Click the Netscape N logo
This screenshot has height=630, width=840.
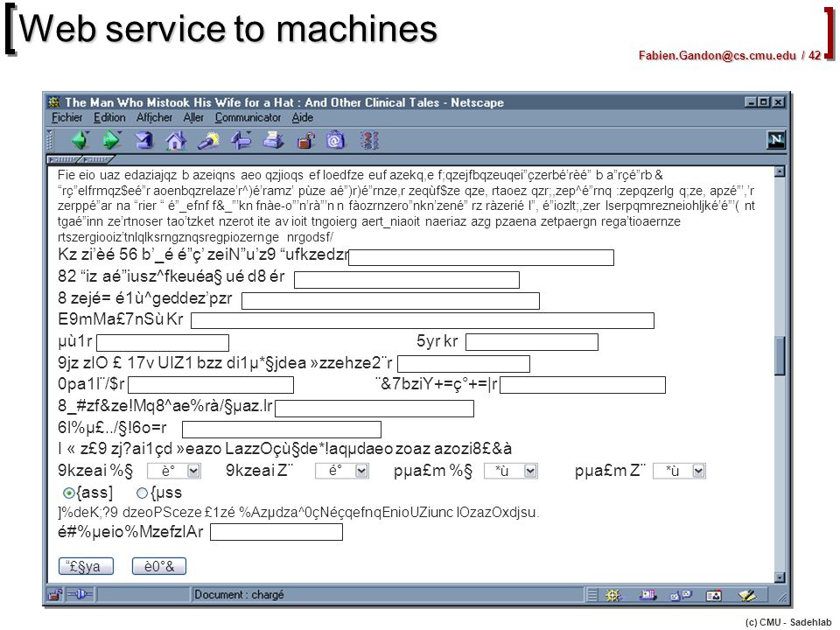(x=776, y=140)
